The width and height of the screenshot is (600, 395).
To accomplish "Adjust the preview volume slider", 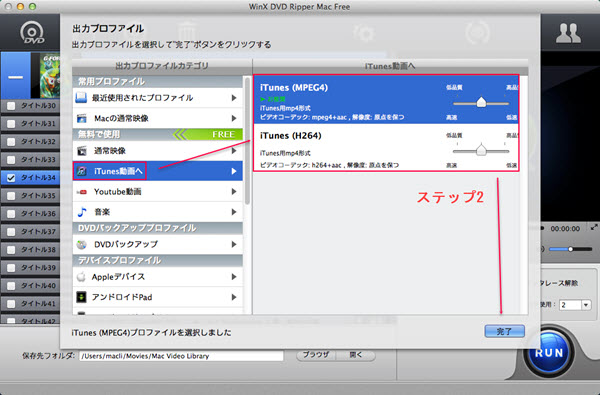I will tap(571, 249).
